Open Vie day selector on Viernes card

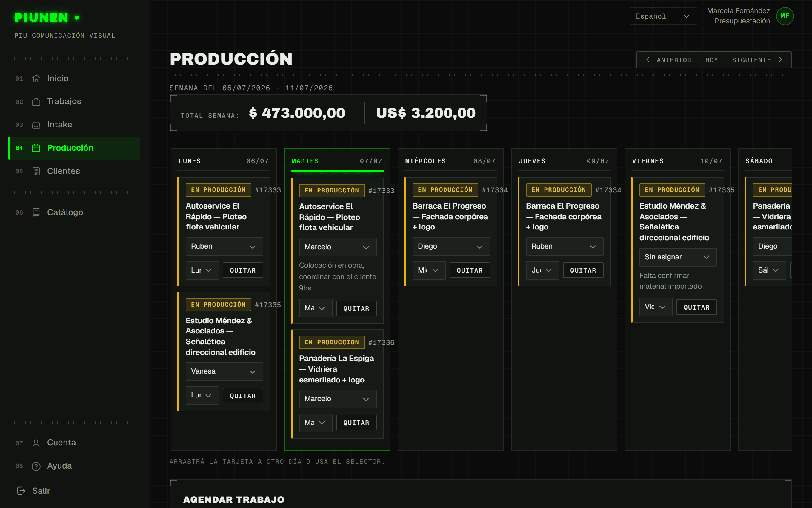[656, 307]
